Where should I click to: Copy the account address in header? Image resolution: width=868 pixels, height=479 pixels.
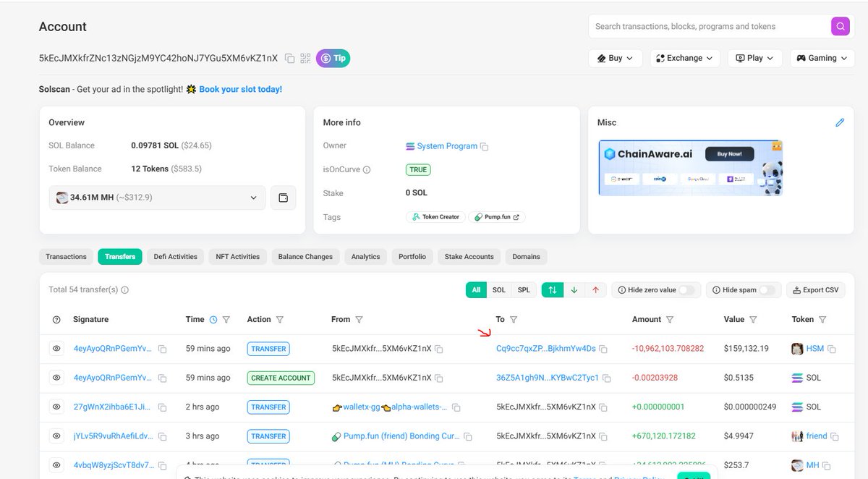pyautogui.click(x=289, y=59)
